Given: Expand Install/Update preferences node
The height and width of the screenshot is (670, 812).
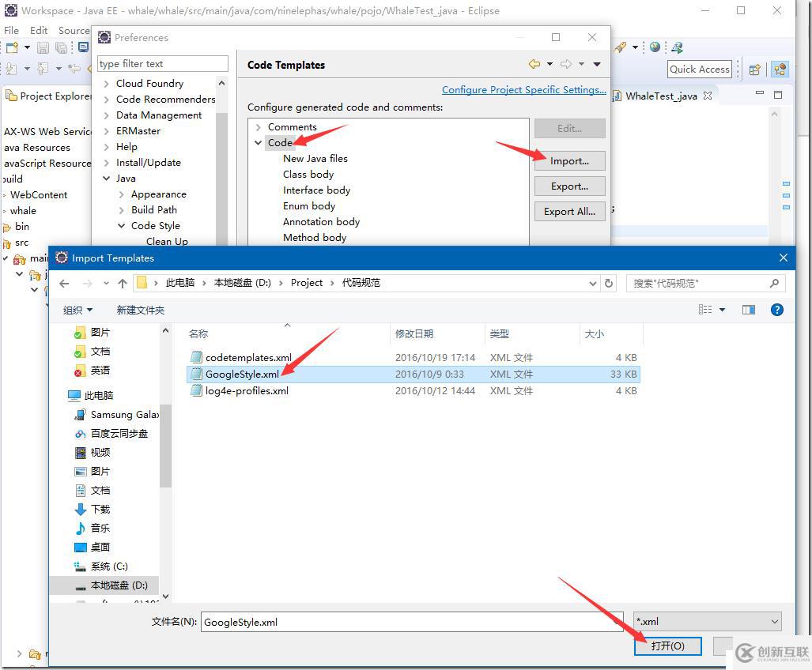Looking at the screenshot, I should [x=106, y=163].
